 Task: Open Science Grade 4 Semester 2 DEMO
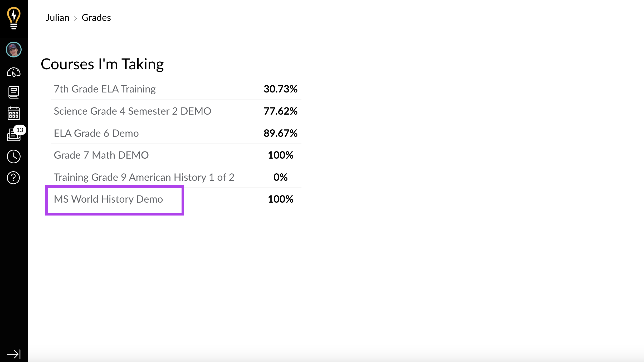tap(133, 111)
